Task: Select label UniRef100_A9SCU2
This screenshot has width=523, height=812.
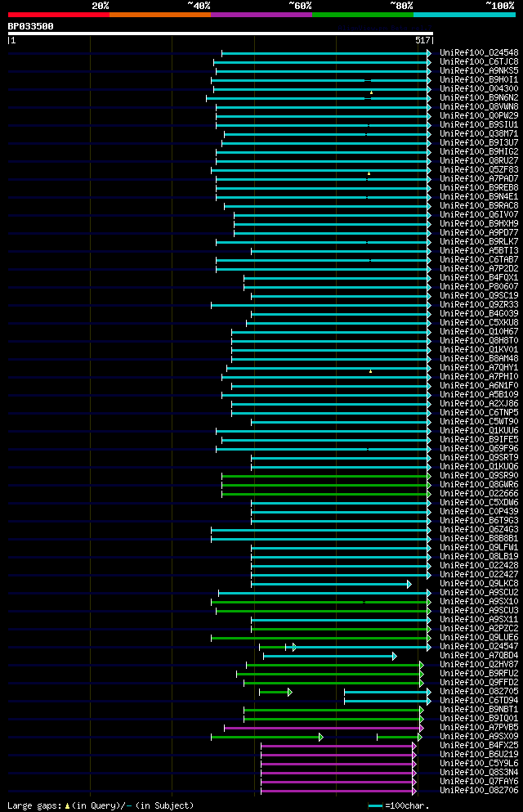Action: (479, 592)
